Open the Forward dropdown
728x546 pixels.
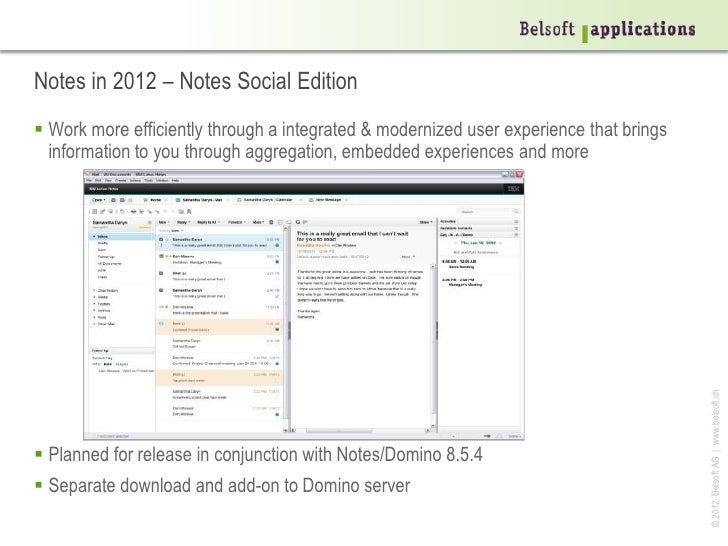(236, 222)
